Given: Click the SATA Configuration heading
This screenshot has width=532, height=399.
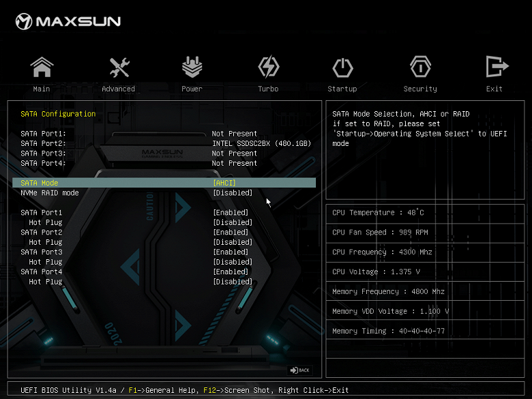Looking at the screenshot, I should click(58, 114).
